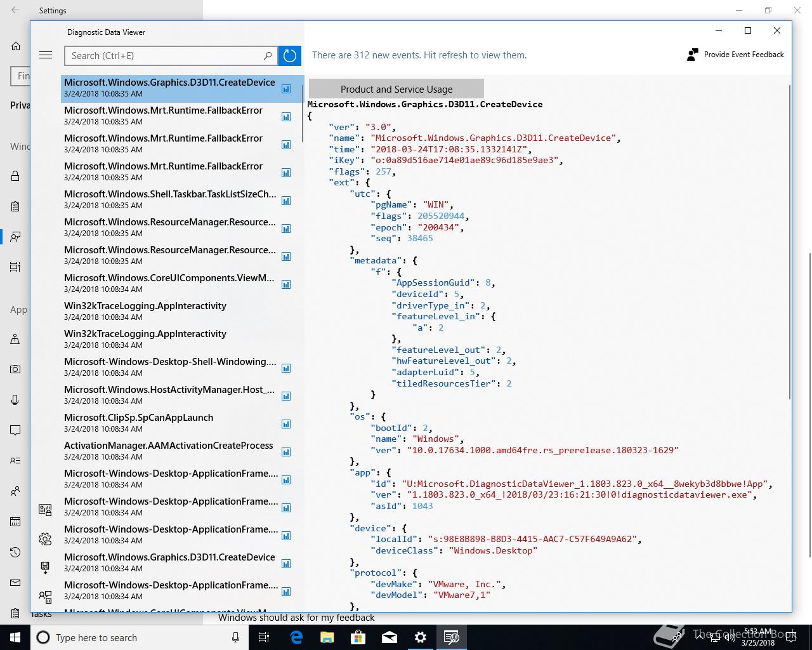This screenshot has width=812, height=650.
Task: Click chart icon for Desktop-Shell-Windowing event
Action: click(286, 368)
